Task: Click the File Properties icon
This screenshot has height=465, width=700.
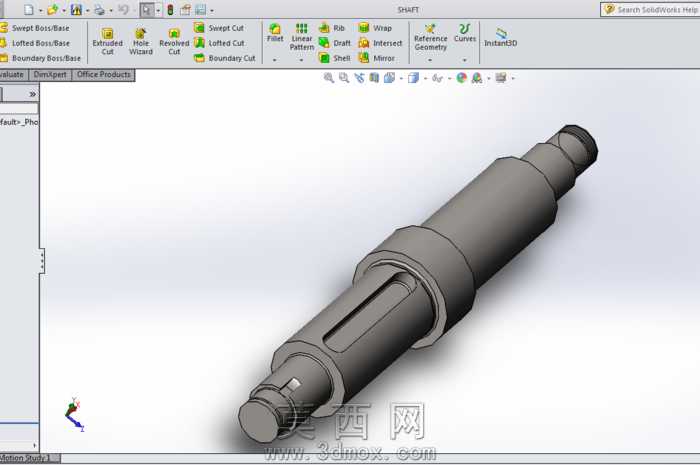Action: click(185, 9)
